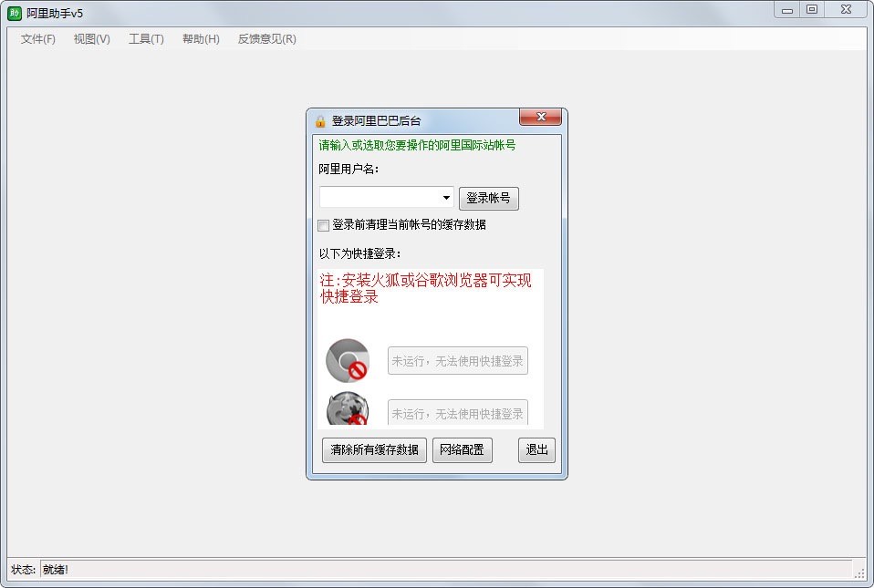This screenshot has width=874, height=588.
Task: Open the 帮助(H) menu
Action: [201, 39]
